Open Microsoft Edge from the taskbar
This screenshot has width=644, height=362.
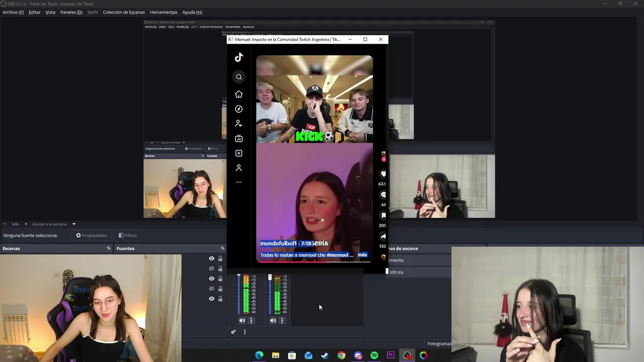(259, 355)
